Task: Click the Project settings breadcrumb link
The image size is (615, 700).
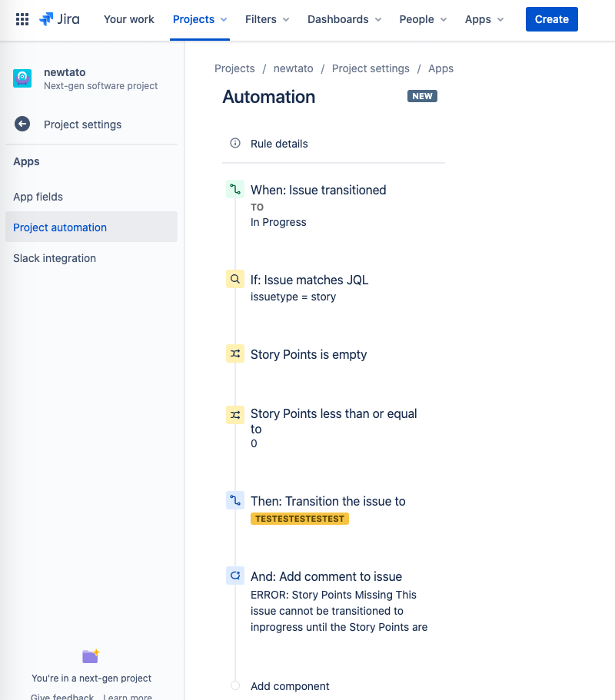Action: (x=371, y=68)
